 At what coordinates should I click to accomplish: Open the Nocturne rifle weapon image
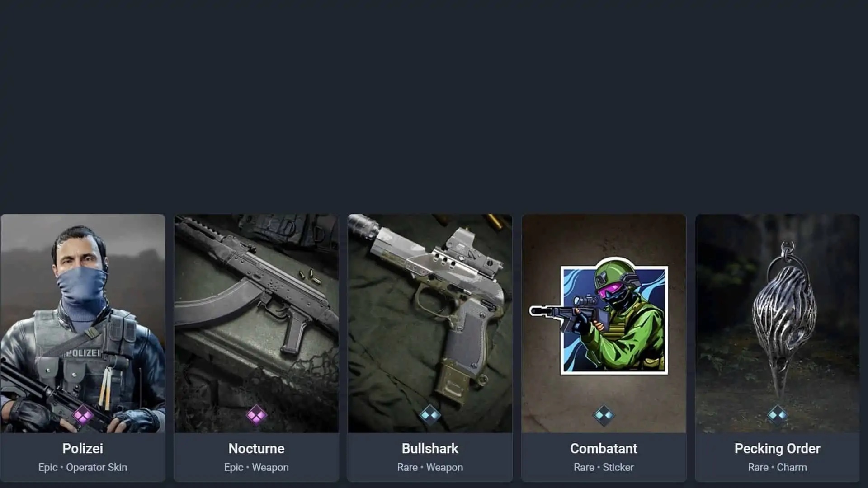[256, 324]
